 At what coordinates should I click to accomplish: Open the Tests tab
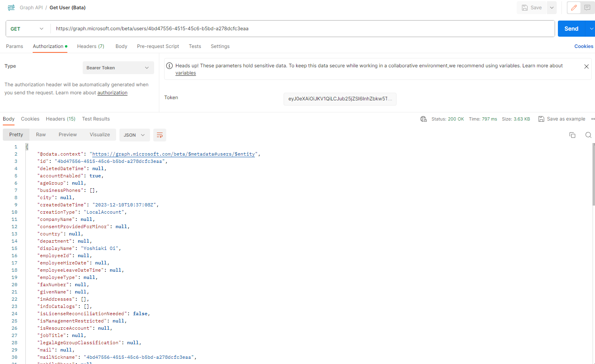pyautogui.click(x=195, y=46)
